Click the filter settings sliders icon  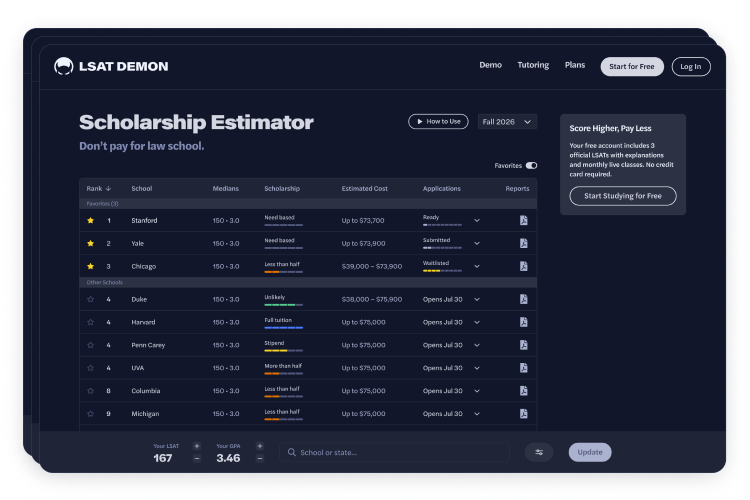click(x=539, y=452)
